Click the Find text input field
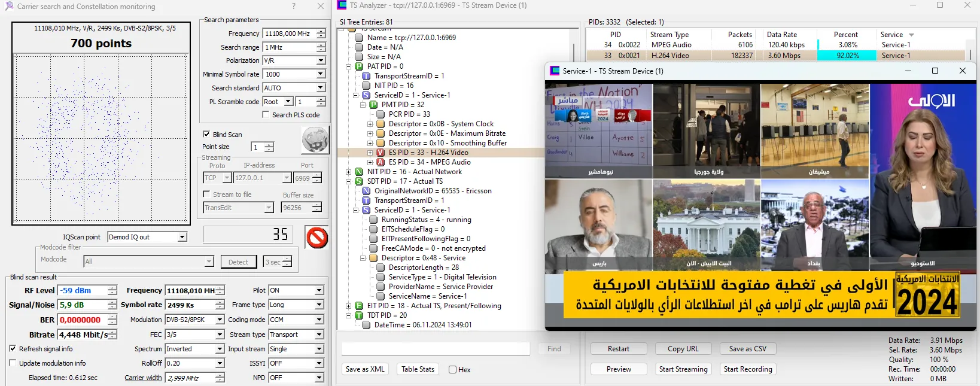 coord(436,349)
